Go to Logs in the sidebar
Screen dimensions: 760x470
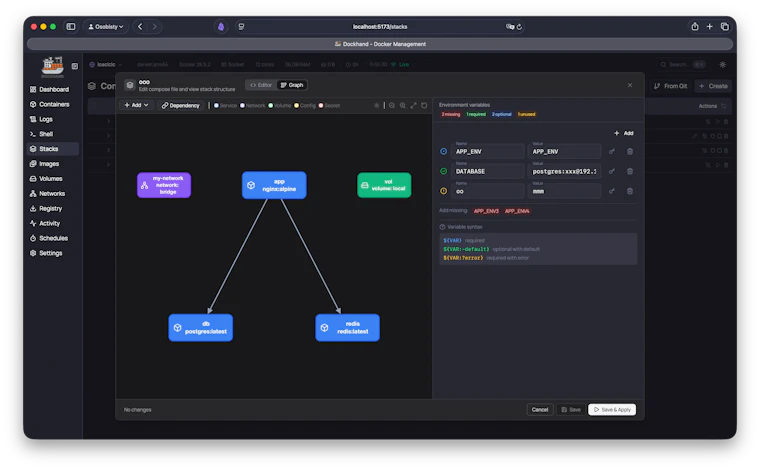click(x=42, y=119)
